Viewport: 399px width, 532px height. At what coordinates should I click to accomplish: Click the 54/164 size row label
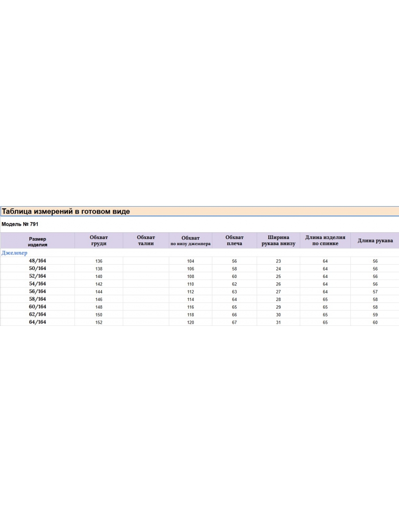(37, 284)
